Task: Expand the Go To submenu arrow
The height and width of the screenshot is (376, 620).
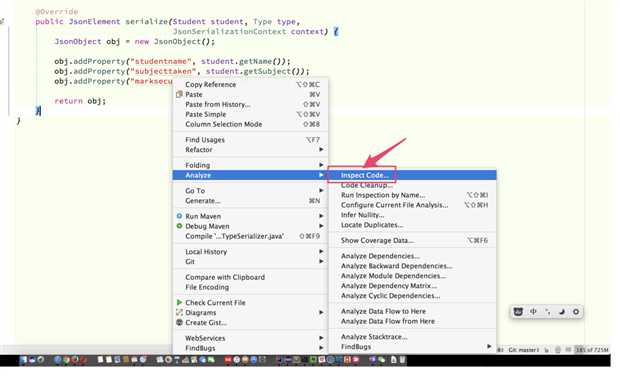Action: [321, 191]
